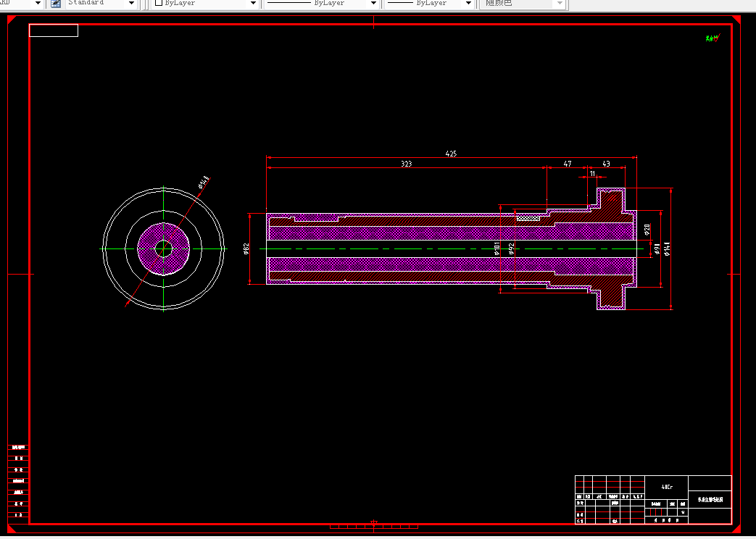
Task: Select the 47 dimension text
Action: (568, 164)
